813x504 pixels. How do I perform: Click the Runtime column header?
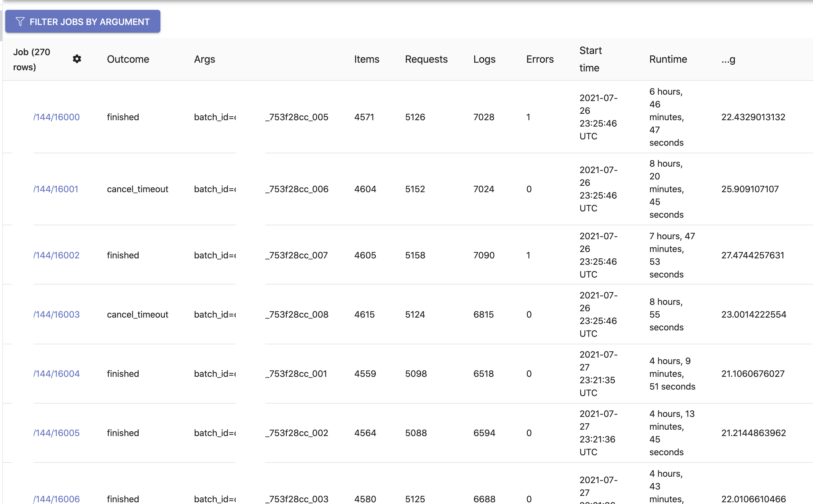[x=668, y=59]
